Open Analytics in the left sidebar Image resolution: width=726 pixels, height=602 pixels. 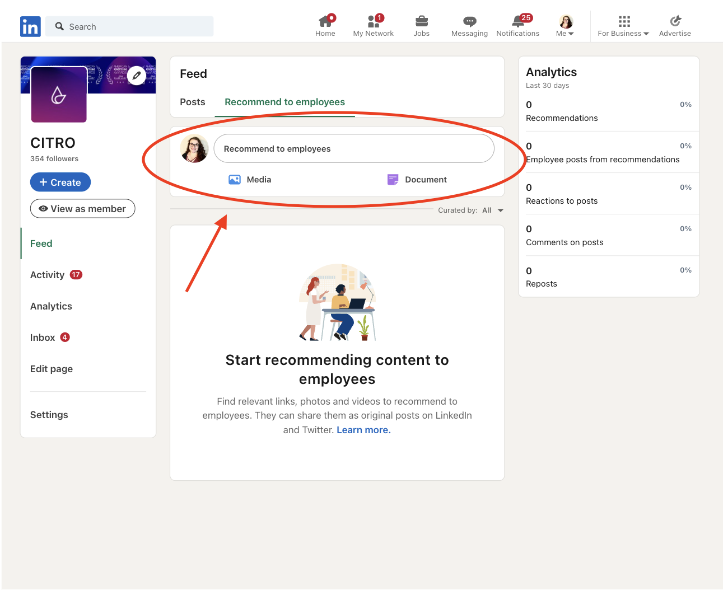point(51,307)
